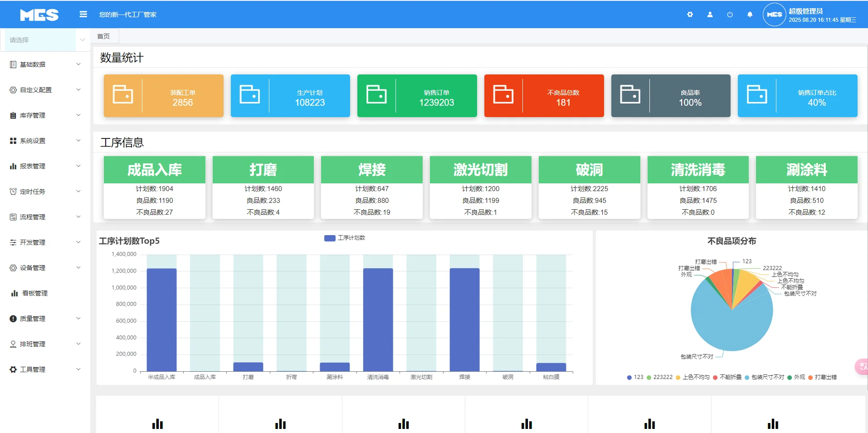Click the 激光切割 process card header

tap(481, 170)
